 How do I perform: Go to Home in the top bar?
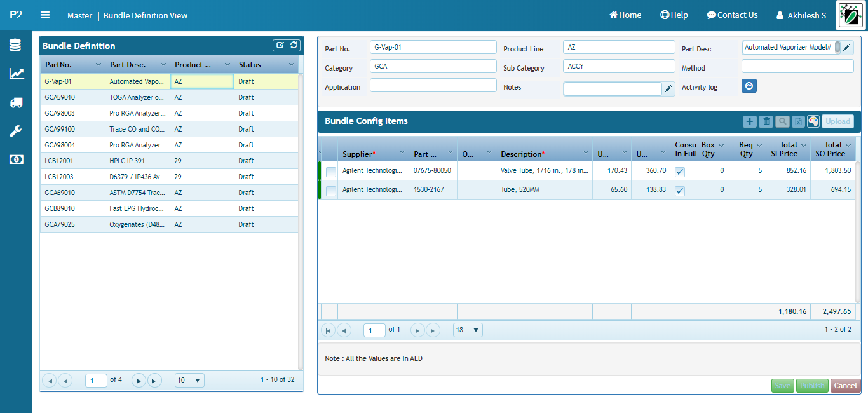[625, 15]
